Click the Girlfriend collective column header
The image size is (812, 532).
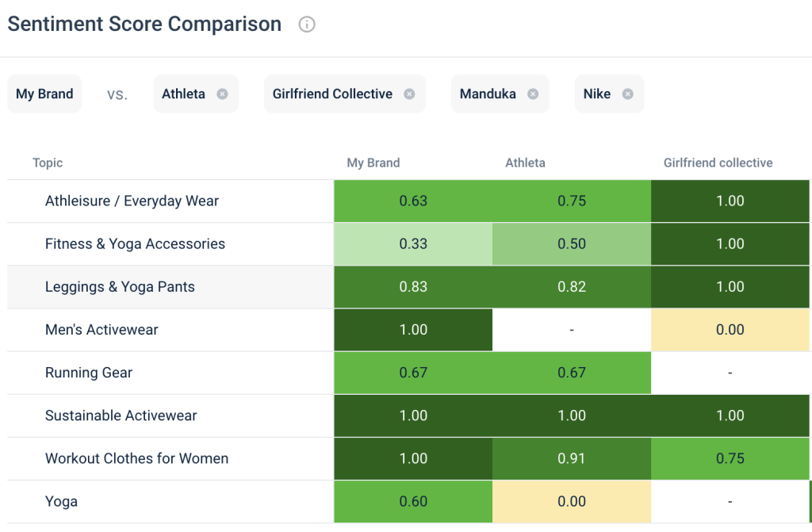pyautogui.click(x=718, y=163)
